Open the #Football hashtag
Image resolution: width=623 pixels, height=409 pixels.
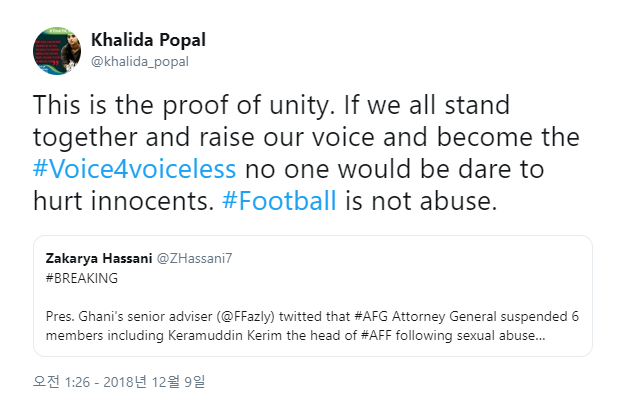click(x=279, y=201)
